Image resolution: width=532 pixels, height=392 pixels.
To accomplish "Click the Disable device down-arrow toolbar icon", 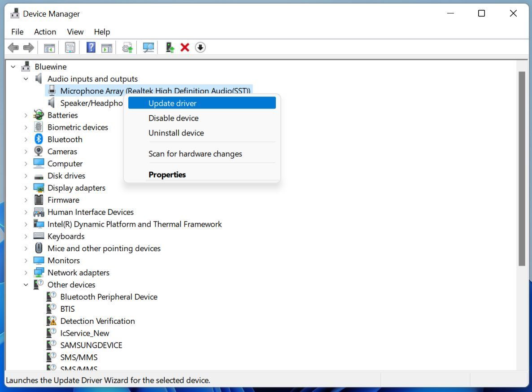I will (201, 48).
